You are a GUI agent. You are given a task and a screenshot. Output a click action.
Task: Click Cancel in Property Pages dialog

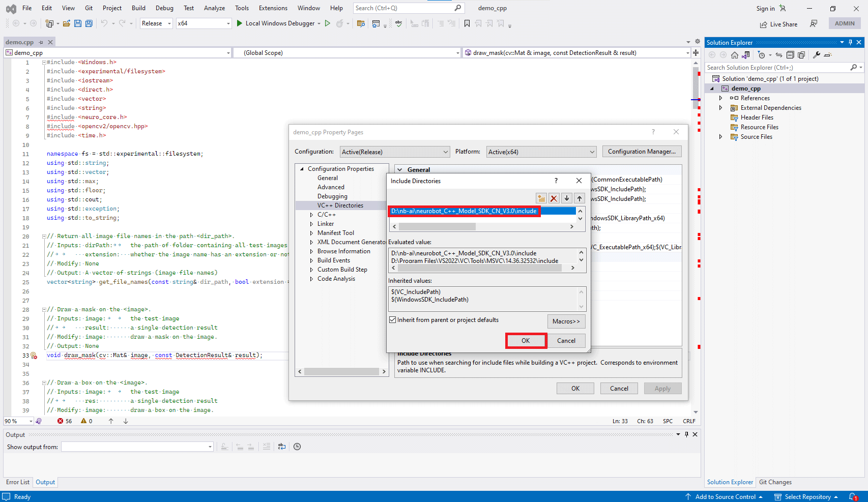[619, 389]
